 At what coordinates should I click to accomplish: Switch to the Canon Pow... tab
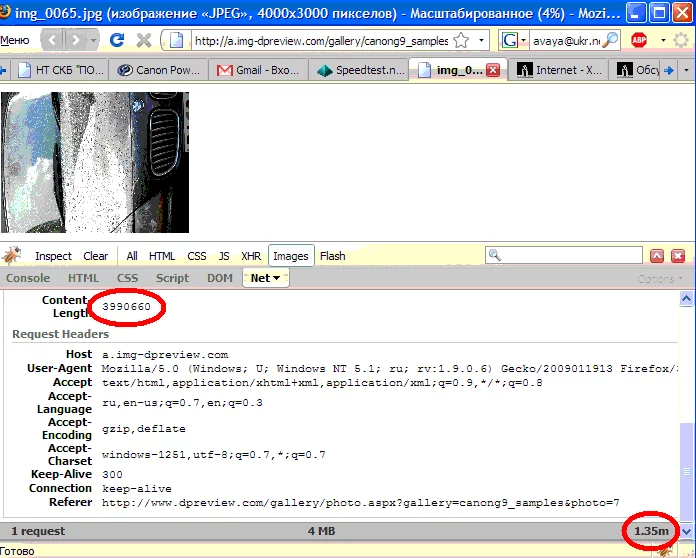click(x=158, y=70)
